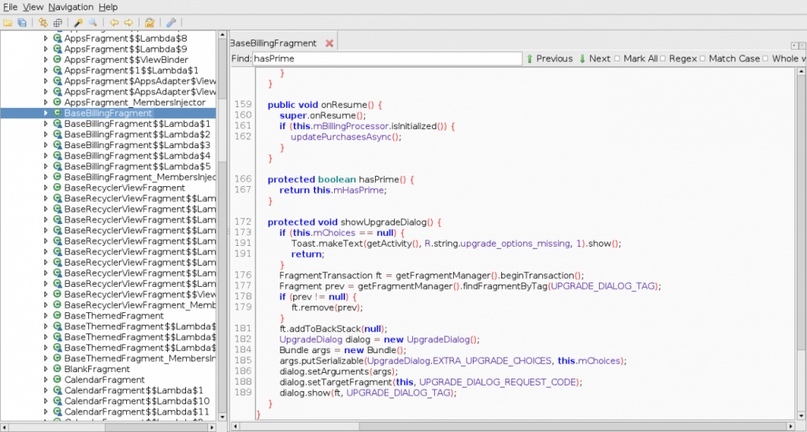The height and width of the screenshot is (432, 807).
Task: Open text search with the wand icon
Action: (x=78, y=22)
